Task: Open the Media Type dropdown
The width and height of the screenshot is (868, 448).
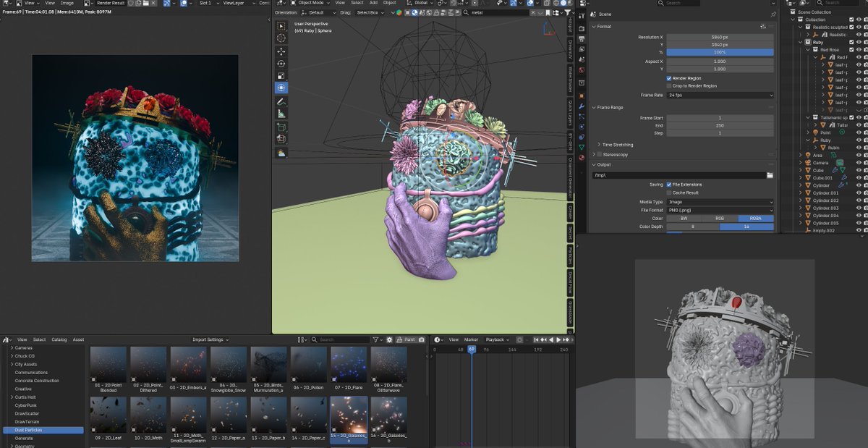Action: (x=720, y=202)
